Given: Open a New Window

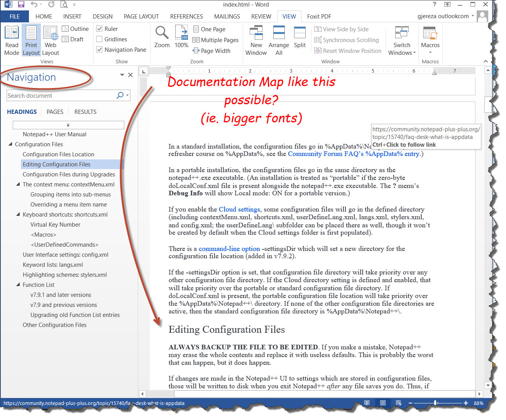Looking at the screenshot, I should [x=256, y=41].
